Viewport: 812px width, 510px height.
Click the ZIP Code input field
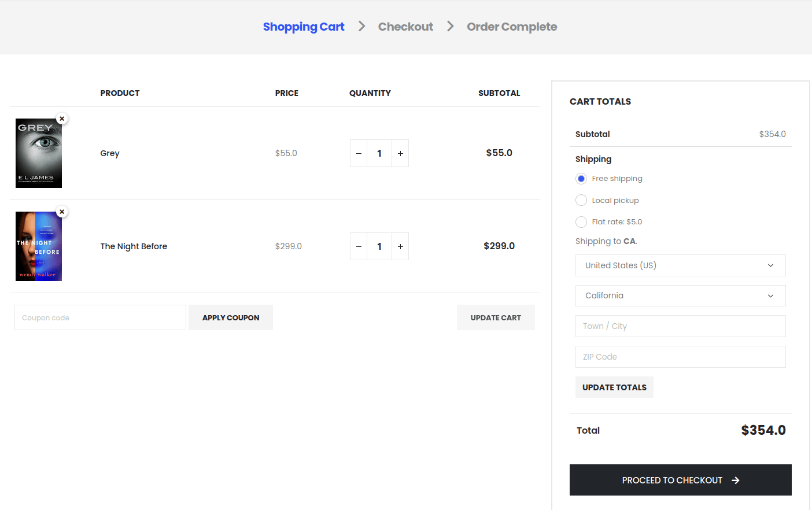point(680,356)
